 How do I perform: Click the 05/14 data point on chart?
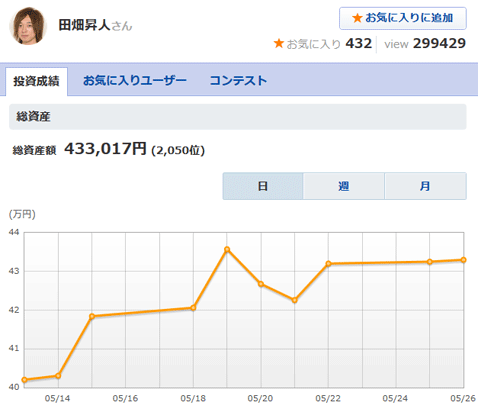coord(58,376)
